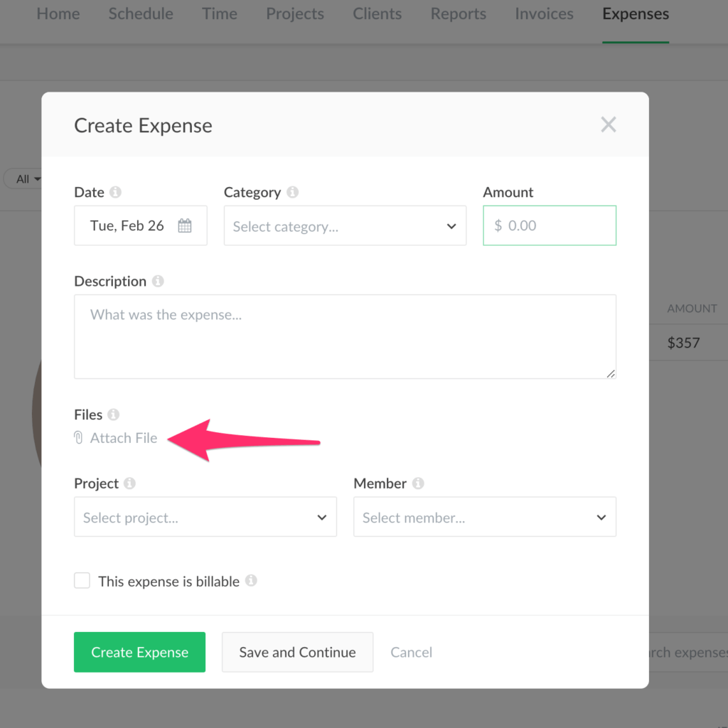Click the Description info icon
This screenshot has width=728, height=728.
[157, 280]
